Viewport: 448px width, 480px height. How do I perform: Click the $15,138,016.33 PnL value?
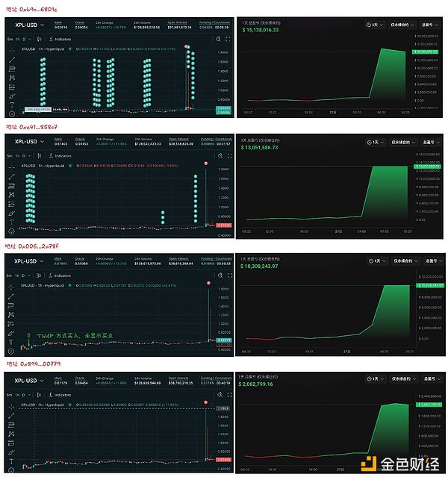point(261,30)
